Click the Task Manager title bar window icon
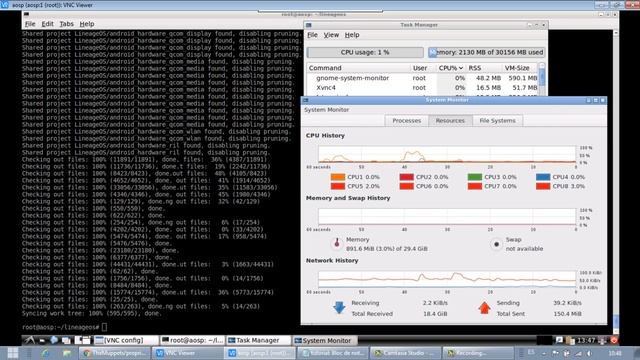This screenshot has height=360, width=640. tap(309, 25)
